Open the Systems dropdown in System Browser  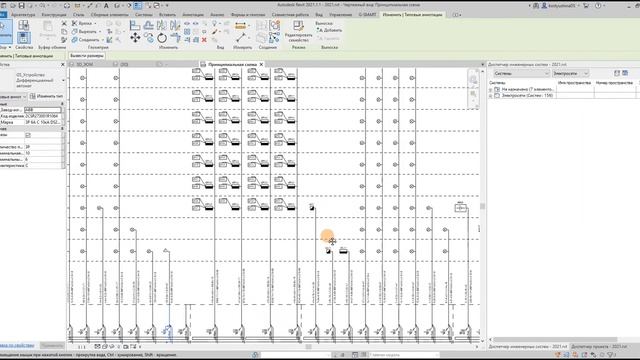[x=521, y=73]
